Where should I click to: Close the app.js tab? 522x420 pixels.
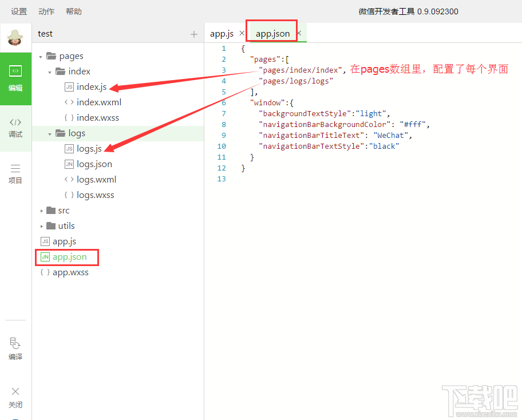[242, 33]
